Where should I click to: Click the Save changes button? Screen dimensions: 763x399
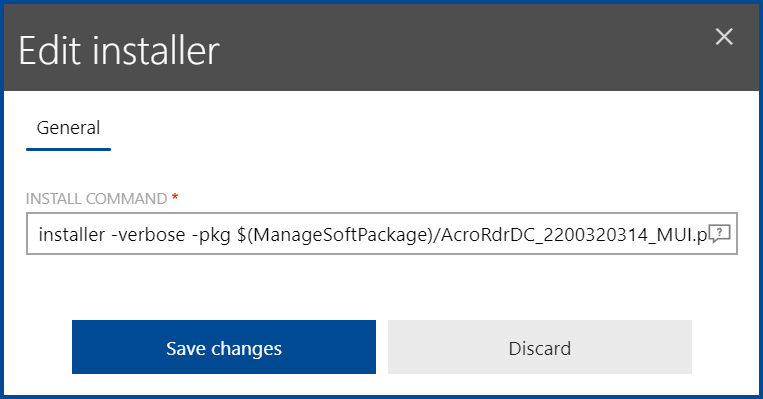point(224,347)
